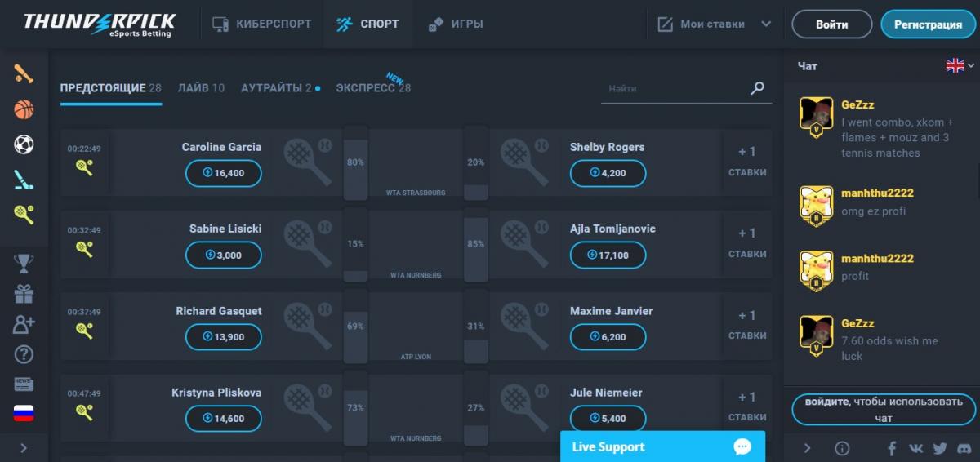Switch to Экспресс tab
This screenshot has width=980, height=462.
point(373,88)
